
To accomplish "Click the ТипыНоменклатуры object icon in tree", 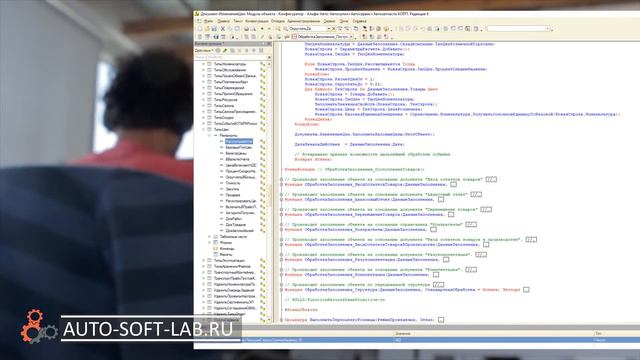I will [209, 64].
